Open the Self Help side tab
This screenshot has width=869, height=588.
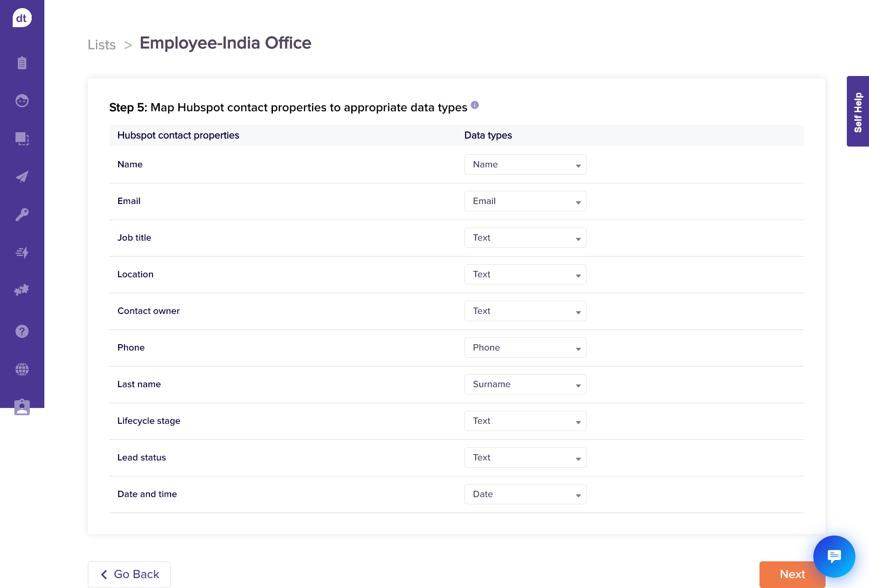[858, 111]
